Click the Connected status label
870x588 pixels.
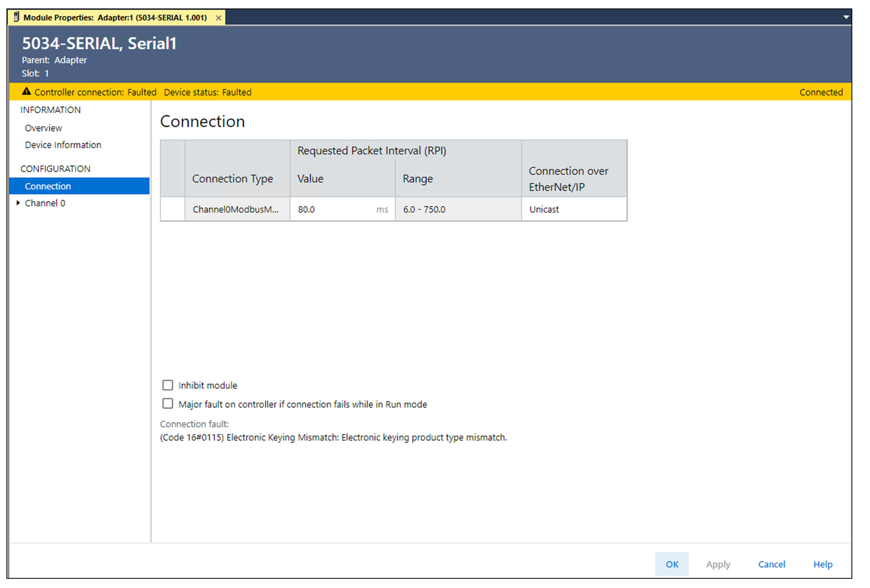click(821, 92)
